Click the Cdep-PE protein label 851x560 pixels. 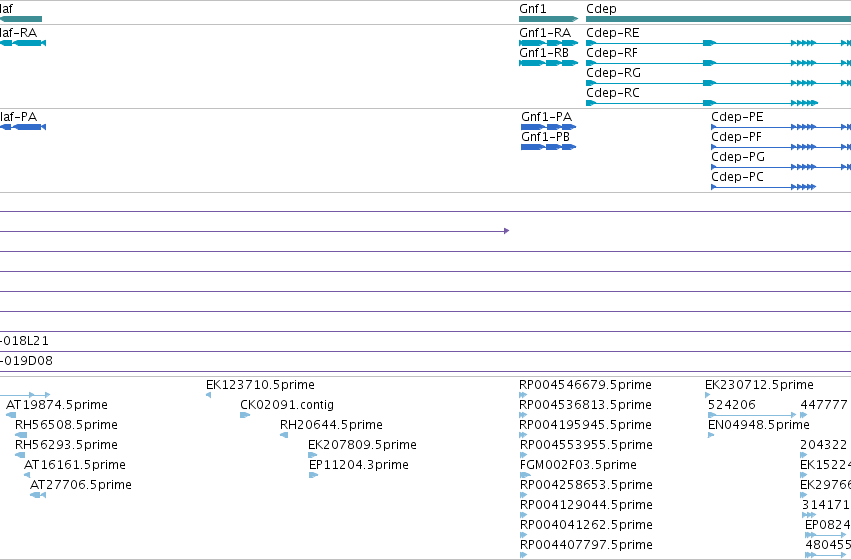click(x=737, y=117)
